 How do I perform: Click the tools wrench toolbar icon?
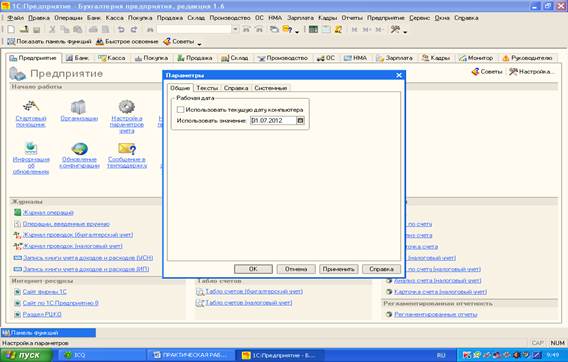pos(395,30)
